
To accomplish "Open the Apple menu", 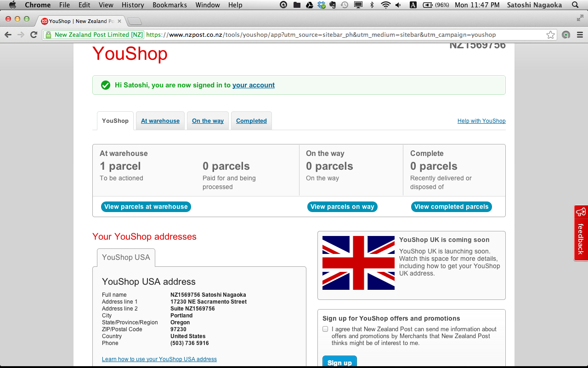I will click(12, 5).
